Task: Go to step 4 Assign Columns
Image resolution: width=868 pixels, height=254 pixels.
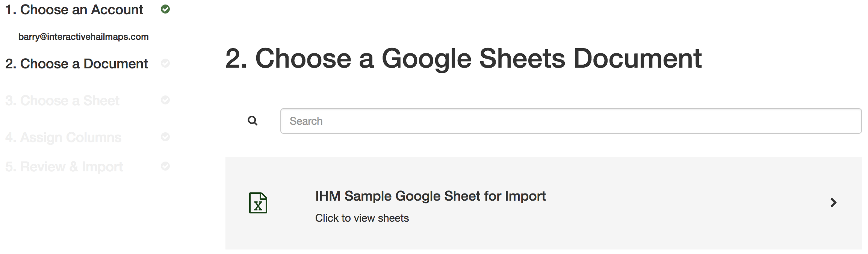Action: 64,138
